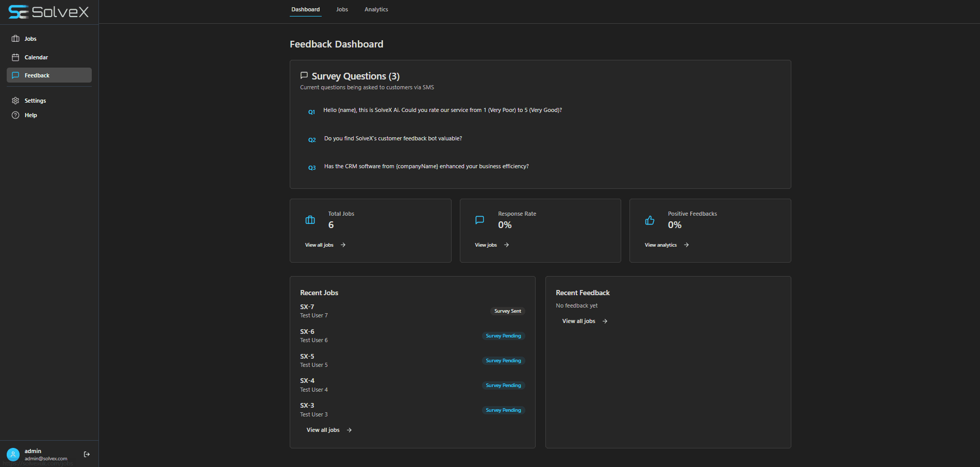Image resolution: width=980 pixels, height=467 pixels.
Task: Click arrow beside View all jobs under Recent Feedback
Action: pyautogui.click(x=605, y=321)
